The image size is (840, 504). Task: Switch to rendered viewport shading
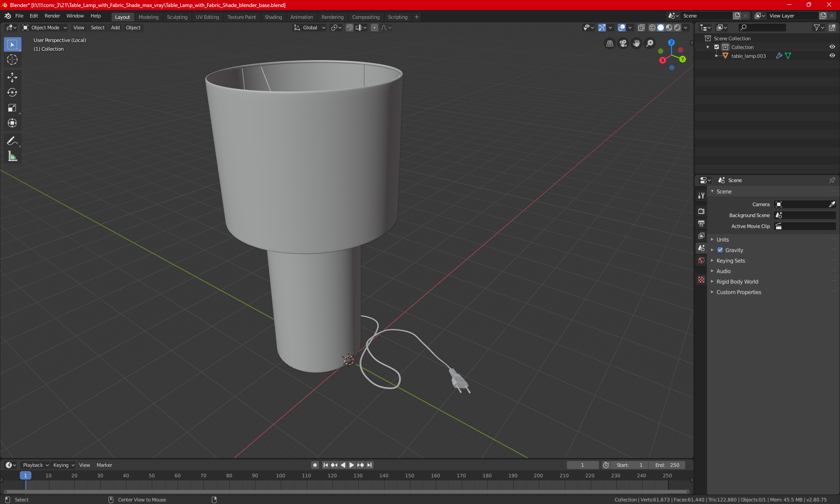[x=677, y=28]
